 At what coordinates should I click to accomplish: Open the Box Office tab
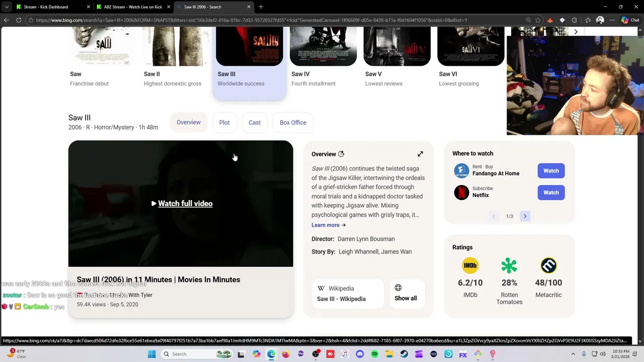[x=293, y=122]
